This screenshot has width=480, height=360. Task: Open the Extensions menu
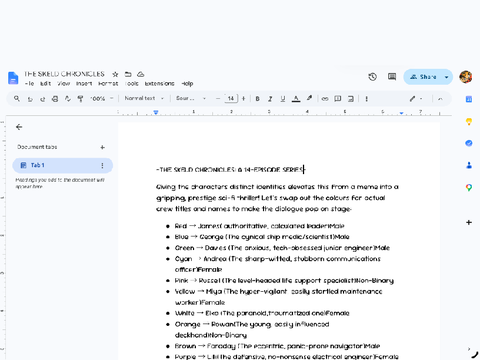click(x=159, y=84)
